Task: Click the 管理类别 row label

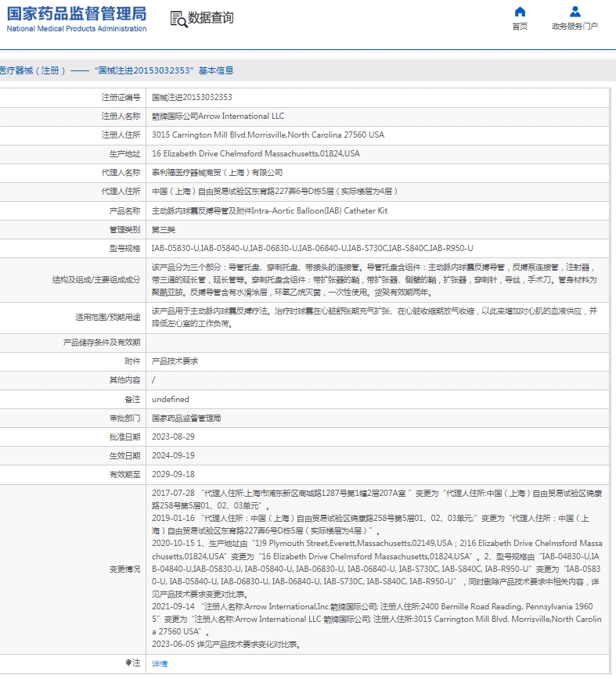Action: coord(124,229)
